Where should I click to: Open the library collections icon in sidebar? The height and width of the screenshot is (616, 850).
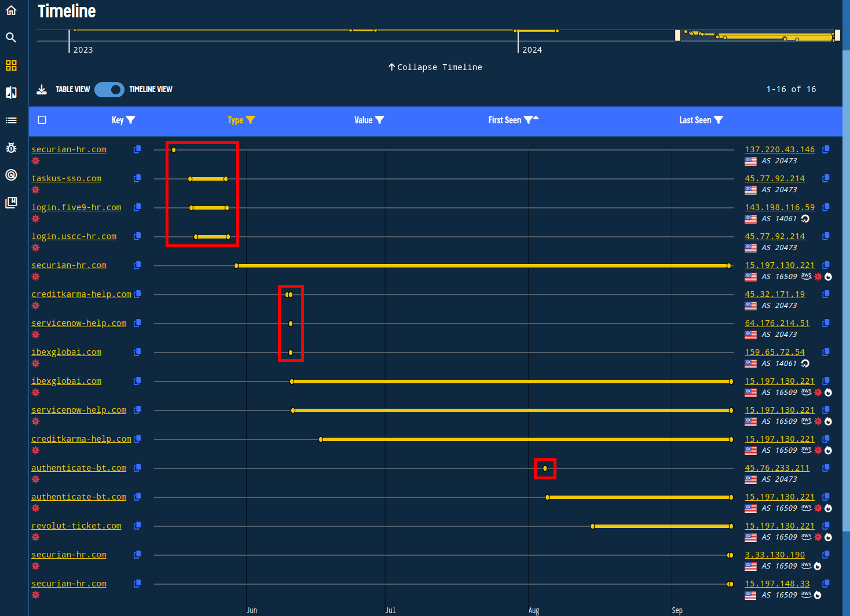(x=11, y=203)
